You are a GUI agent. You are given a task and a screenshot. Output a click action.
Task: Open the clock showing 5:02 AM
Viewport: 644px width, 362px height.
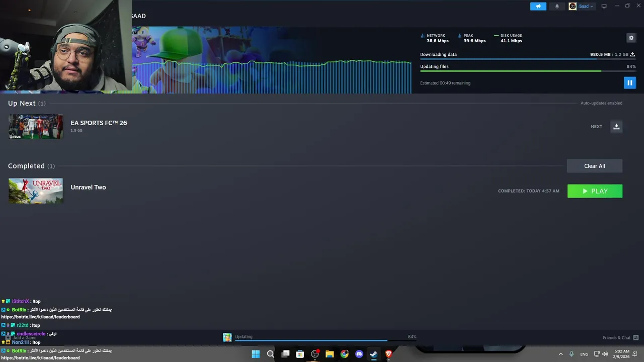(622, 354)
